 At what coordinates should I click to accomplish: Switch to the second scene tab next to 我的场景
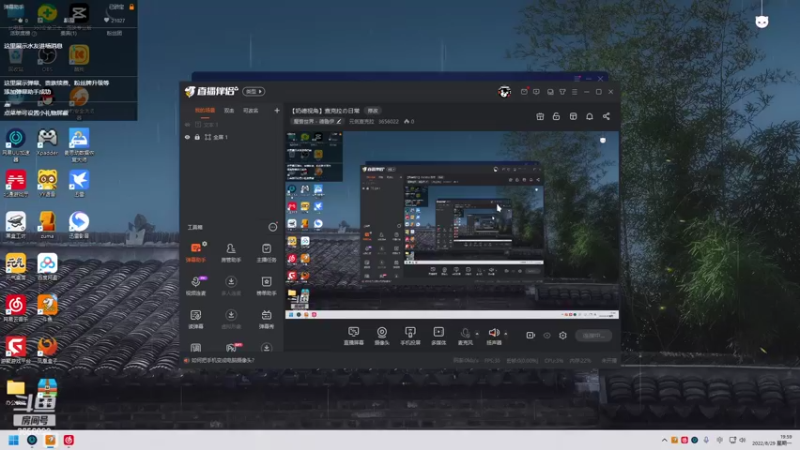[229, 110]
